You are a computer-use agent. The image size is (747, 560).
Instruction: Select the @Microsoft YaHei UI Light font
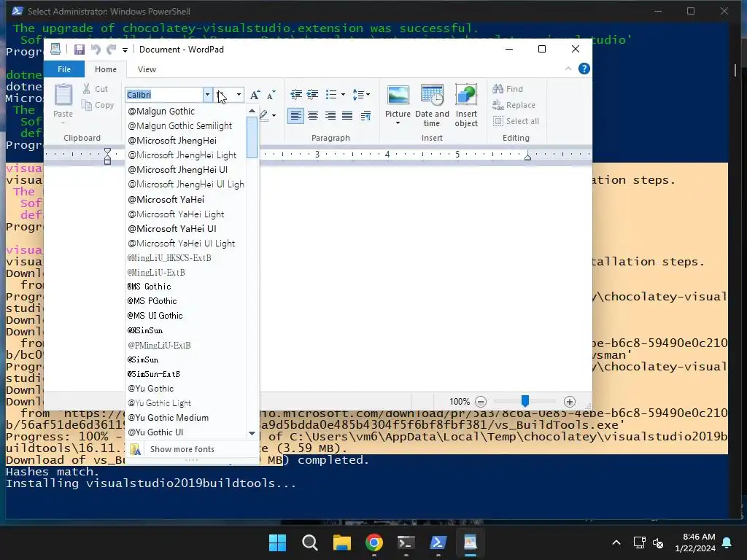pos(186,244)
